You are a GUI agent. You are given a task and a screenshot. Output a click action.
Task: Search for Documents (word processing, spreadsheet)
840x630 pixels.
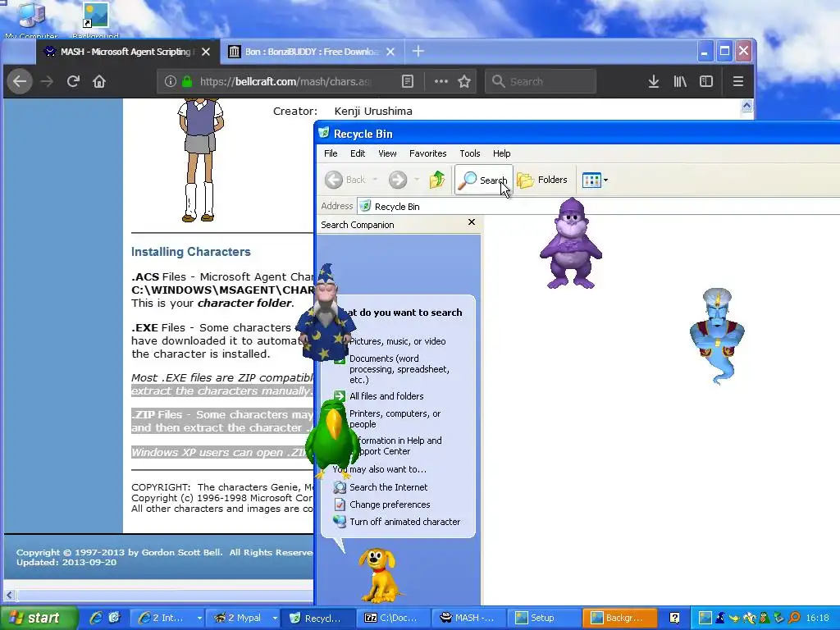click(399, 369)
